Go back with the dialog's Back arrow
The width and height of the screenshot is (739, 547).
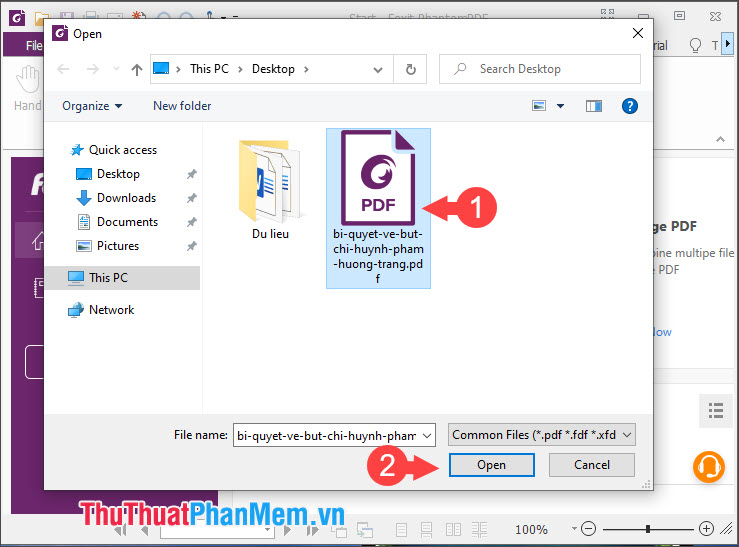click(x=63, y=69)
